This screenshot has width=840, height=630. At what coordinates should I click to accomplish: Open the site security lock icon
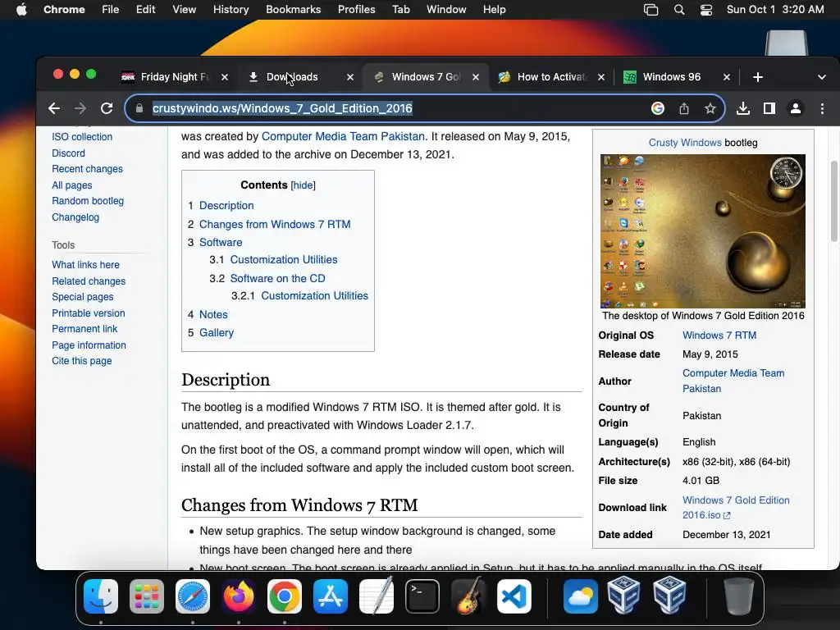pyautogui.click(x=139, y=108)
